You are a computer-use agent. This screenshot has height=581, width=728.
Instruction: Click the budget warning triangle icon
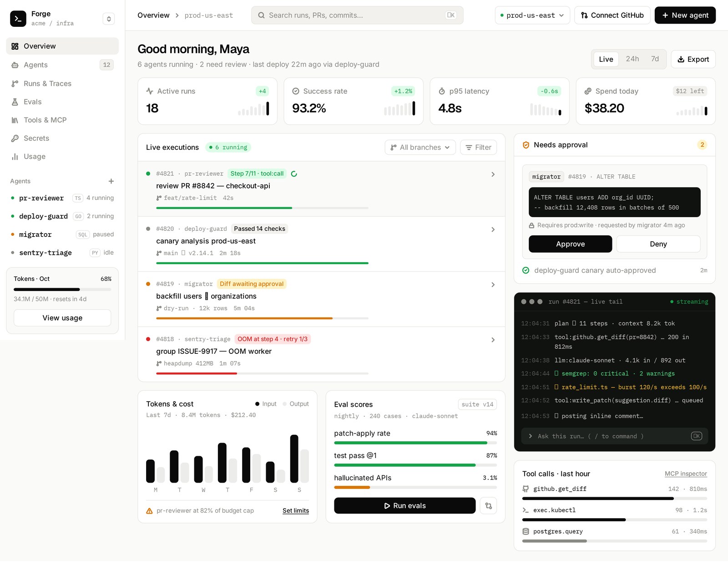pyautogui.click(x=149, y=511)
